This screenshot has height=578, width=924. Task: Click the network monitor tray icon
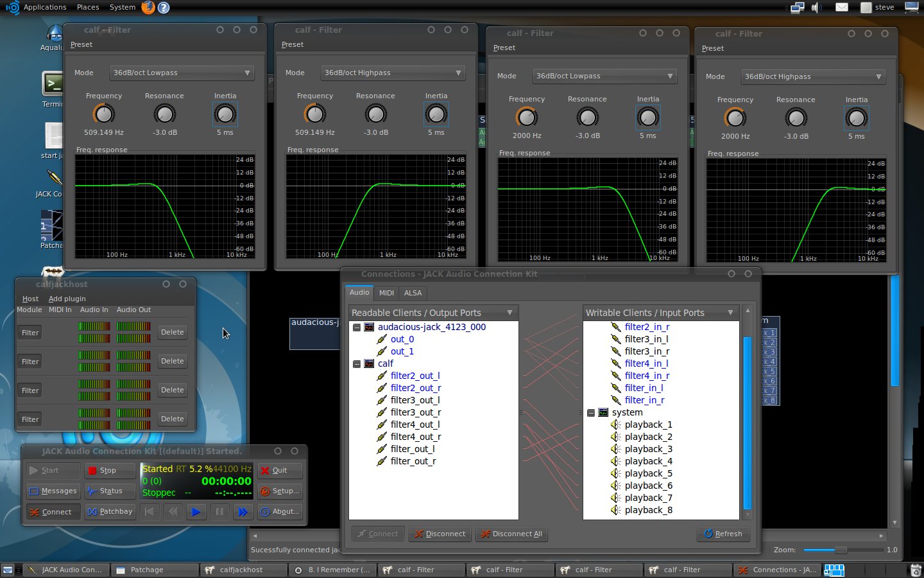pyautogui.click(x=798, y=7)
